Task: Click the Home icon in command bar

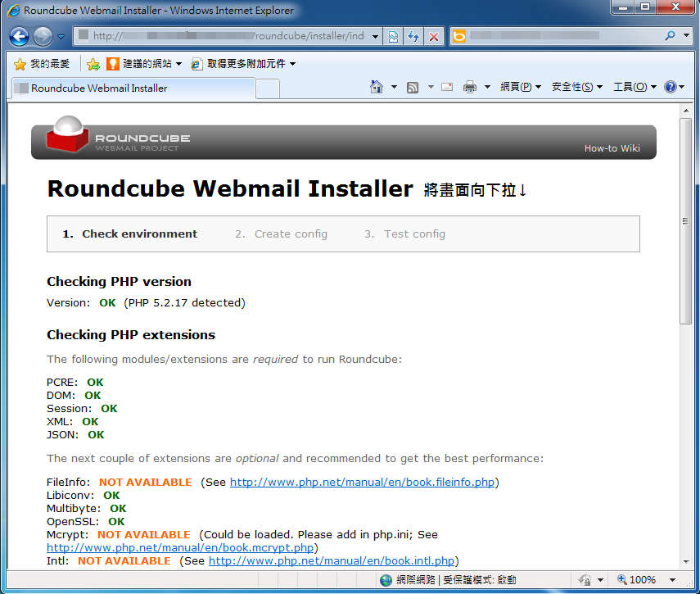Action: click(x=377, y=87)
